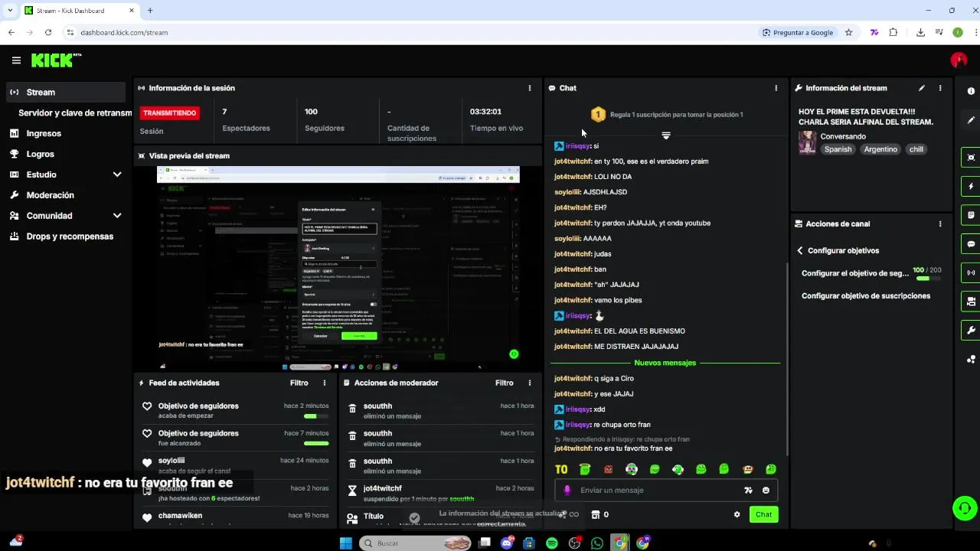Screen dimensions: 980x551
Task: Reload the page with browser refresh
Action: (48, 32)
